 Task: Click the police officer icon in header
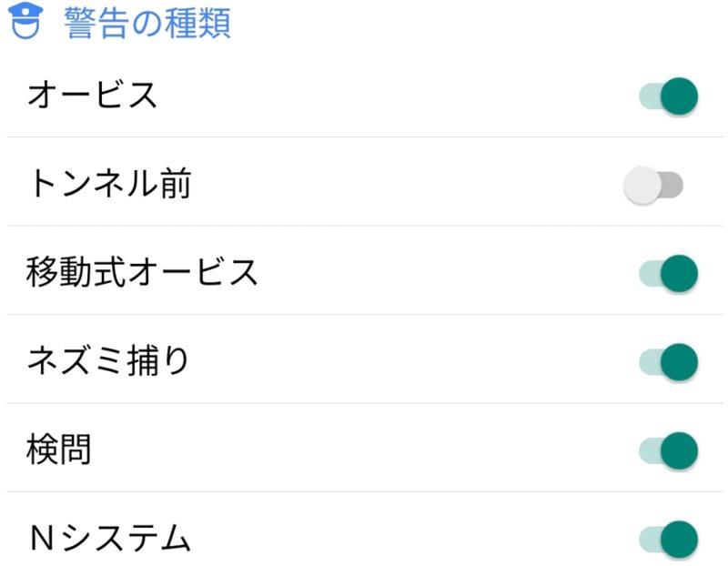tap(26, 22)
